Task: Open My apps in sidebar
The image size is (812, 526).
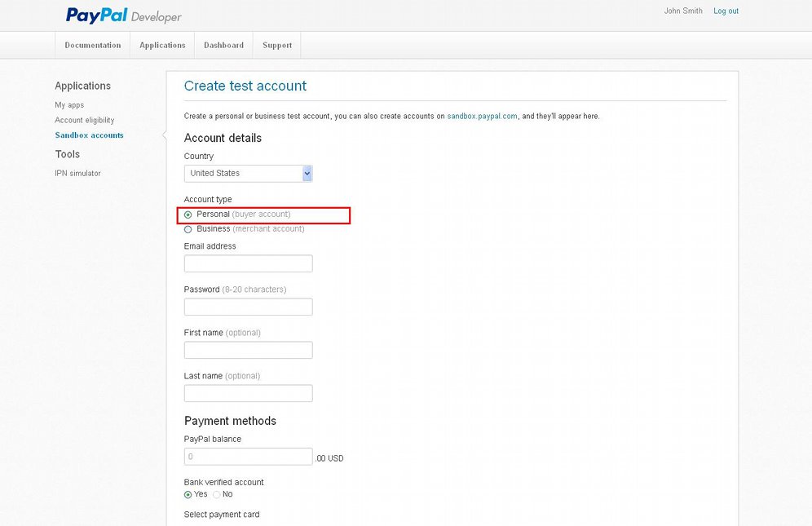Action: click(69, 104)
